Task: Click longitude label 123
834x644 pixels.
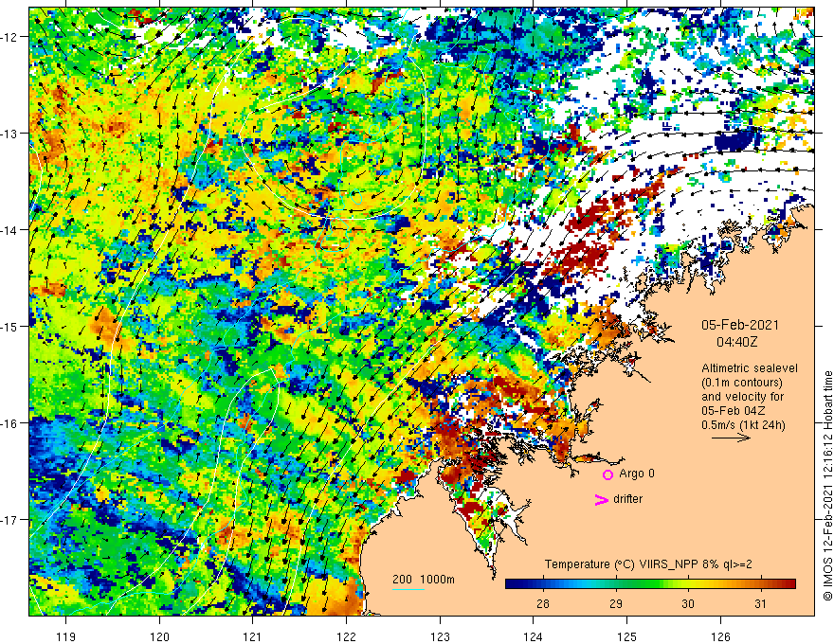Action: click(440, 636)
